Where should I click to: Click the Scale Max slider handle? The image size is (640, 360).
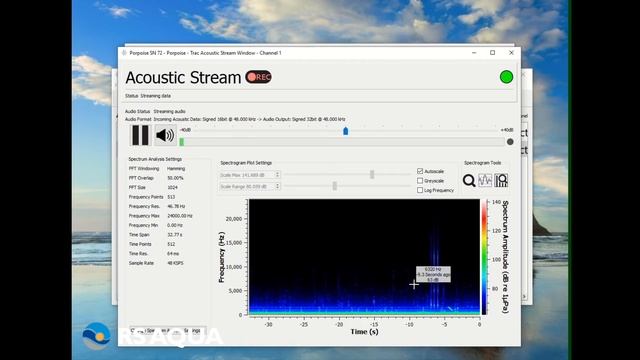(x=372, y=174)
